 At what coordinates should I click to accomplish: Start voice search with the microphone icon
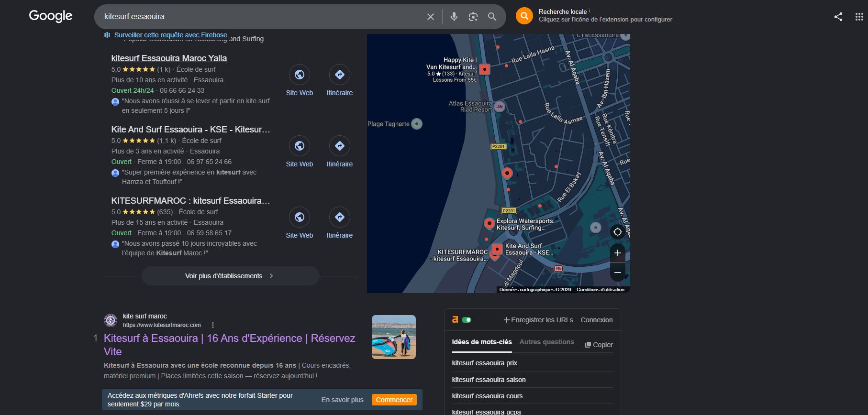coord(454,17)
